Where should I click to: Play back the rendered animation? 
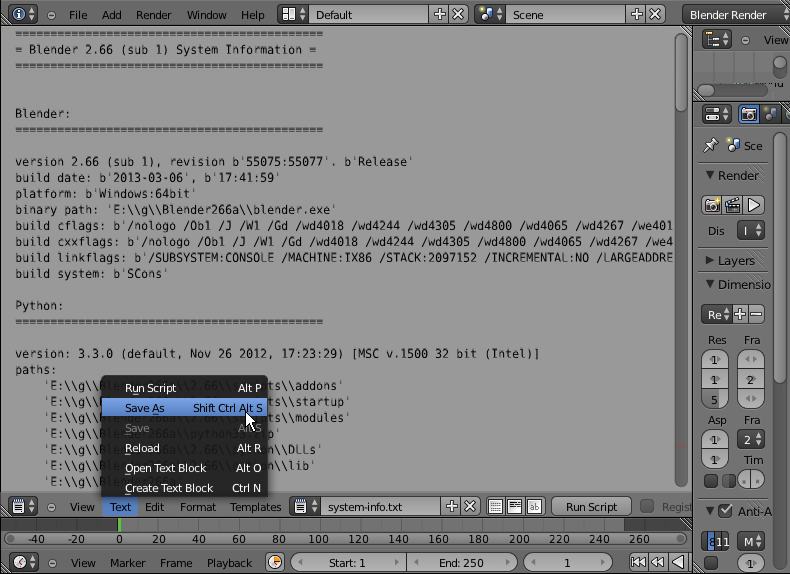click(754, 205)
